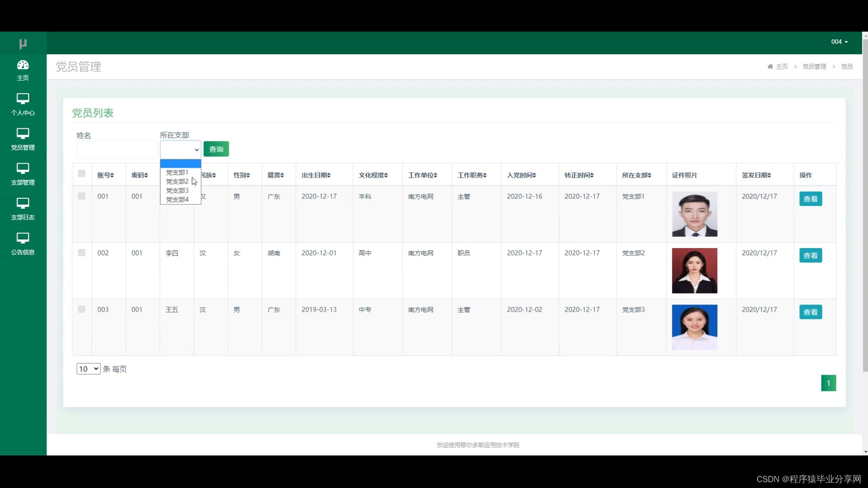
Task: Select the checkbox for member 003
Action: 82,310
